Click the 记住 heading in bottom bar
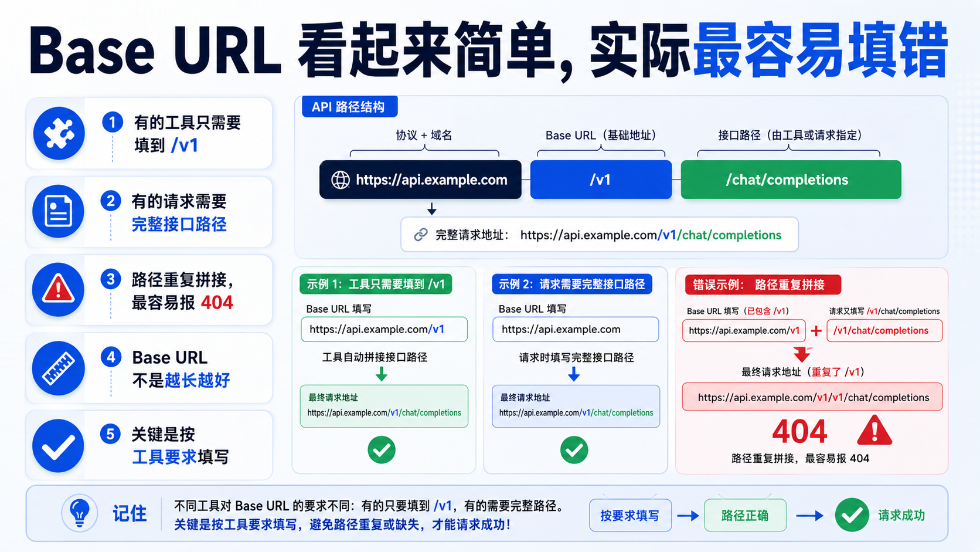 [x=130, y=513]
